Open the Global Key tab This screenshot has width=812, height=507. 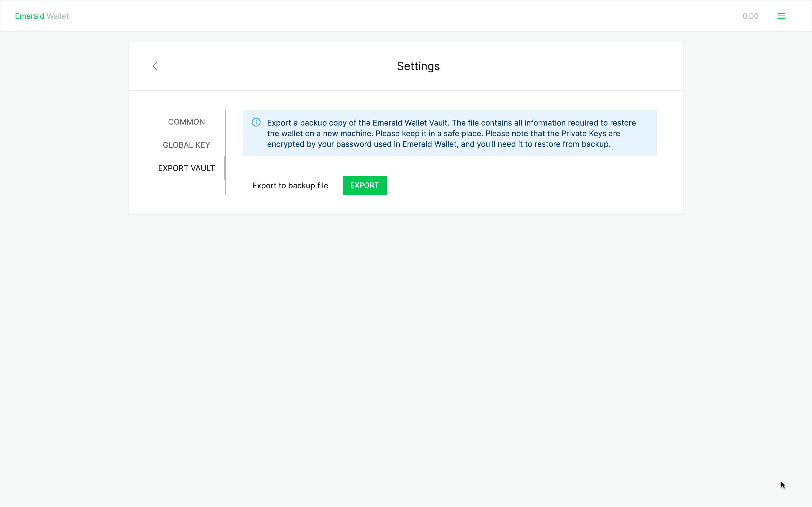pos(186,145)
